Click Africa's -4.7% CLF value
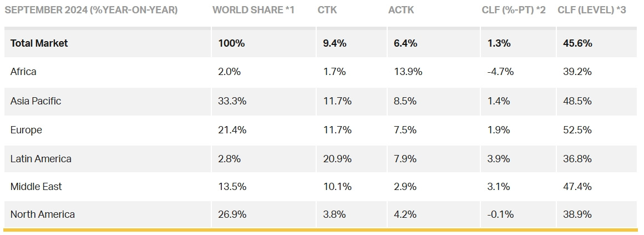644x235 pixels. 501,72
